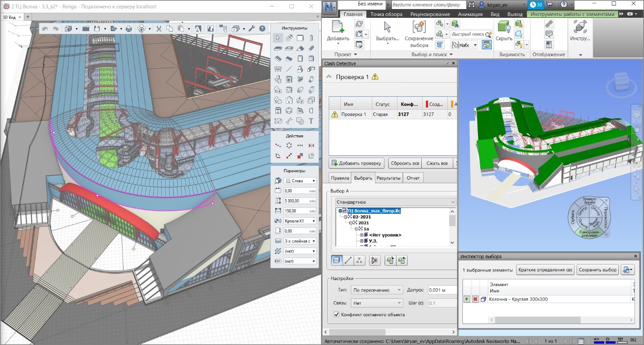Select the Stair tool in Инструменты panel
This screenshot has height=345, width=644.
(x=278, y=58)
